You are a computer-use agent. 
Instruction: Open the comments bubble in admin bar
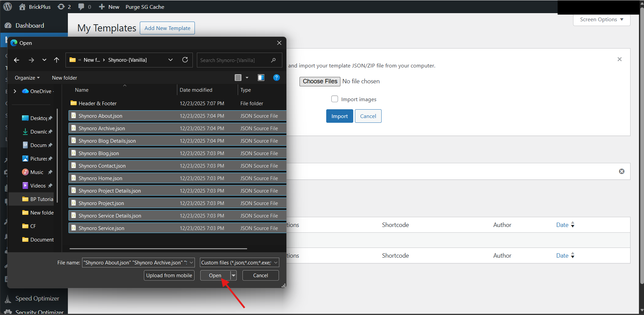(84, 7)
